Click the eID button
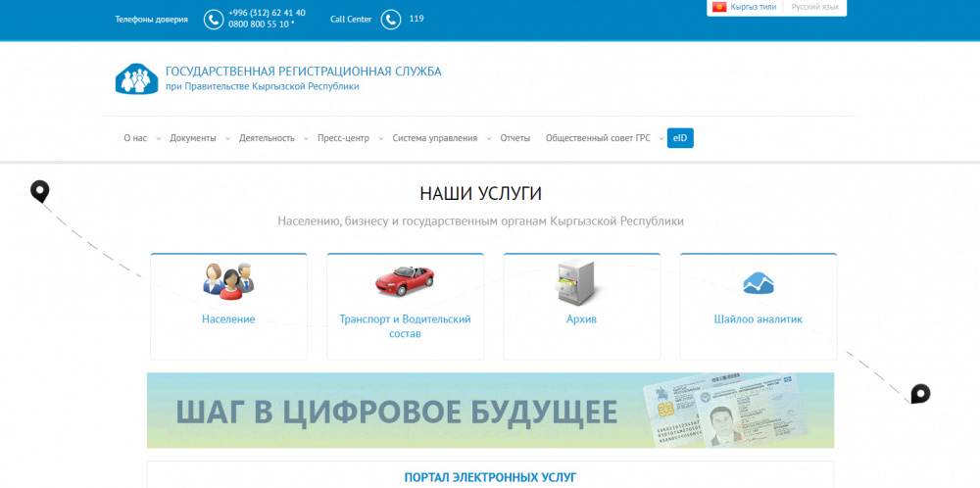The height and width of the screenshot is (488, 980). point(680,138)
